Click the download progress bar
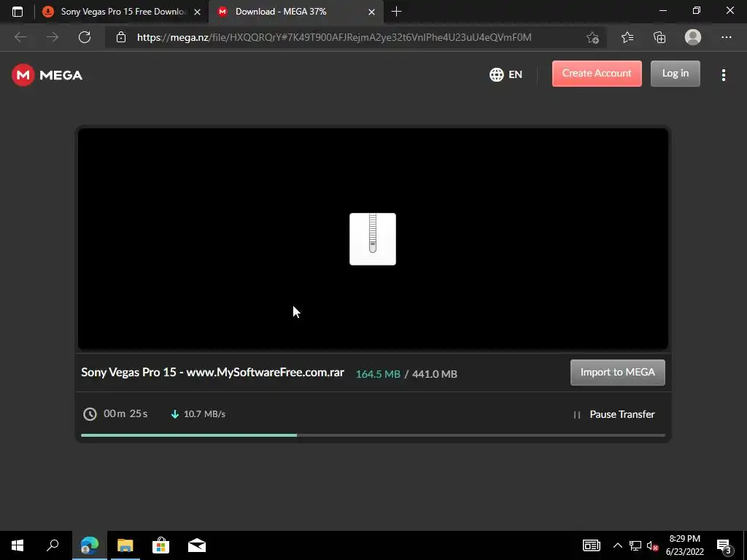The image size is (747, 560). click(373, 435)
